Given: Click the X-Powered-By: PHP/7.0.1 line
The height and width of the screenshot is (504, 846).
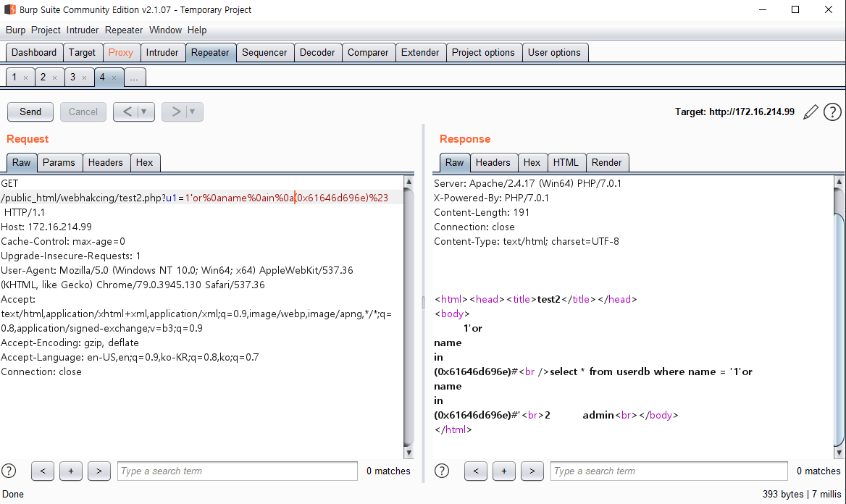Looking at the screenshot, I should point(492,198).
